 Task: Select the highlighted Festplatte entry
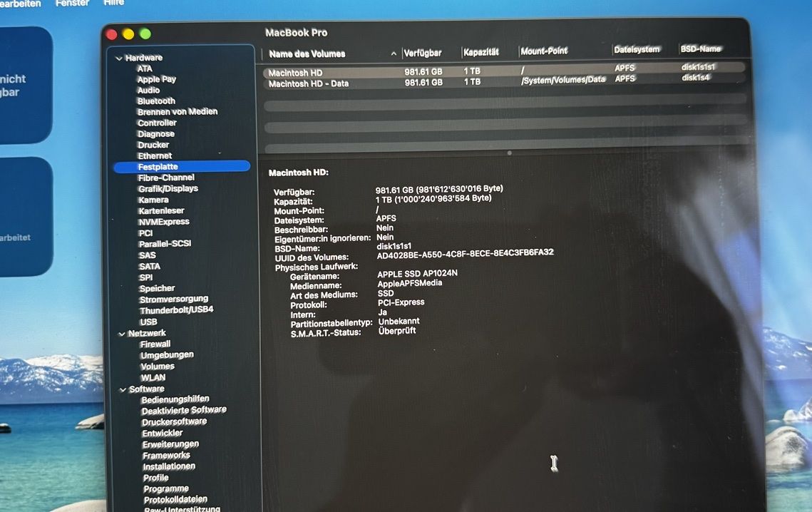point(182,166)
